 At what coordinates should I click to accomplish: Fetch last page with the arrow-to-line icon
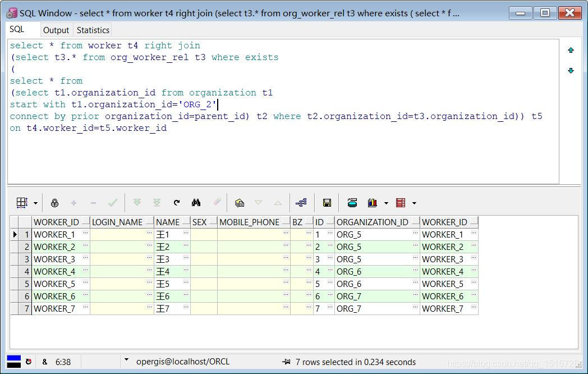(x=157, y=203)
